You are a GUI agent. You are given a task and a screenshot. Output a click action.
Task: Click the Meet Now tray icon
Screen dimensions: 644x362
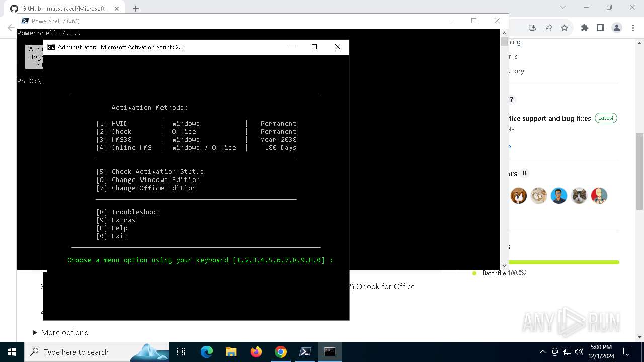coord(554,352)
